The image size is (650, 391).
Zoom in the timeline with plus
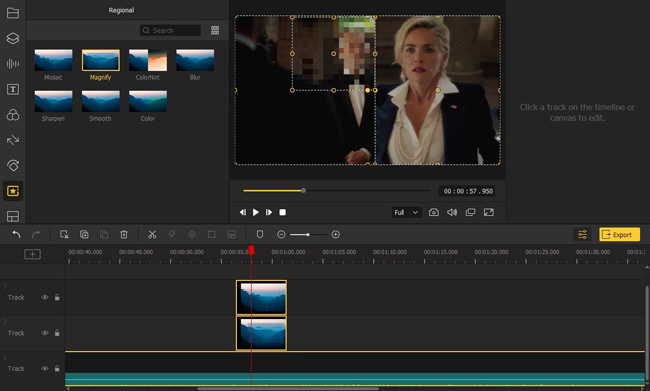click(x=336, y=235)
